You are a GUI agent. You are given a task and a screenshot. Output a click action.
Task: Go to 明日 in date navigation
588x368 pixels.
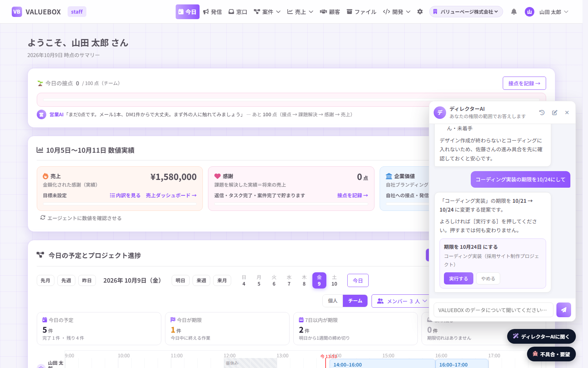[180, 280]
